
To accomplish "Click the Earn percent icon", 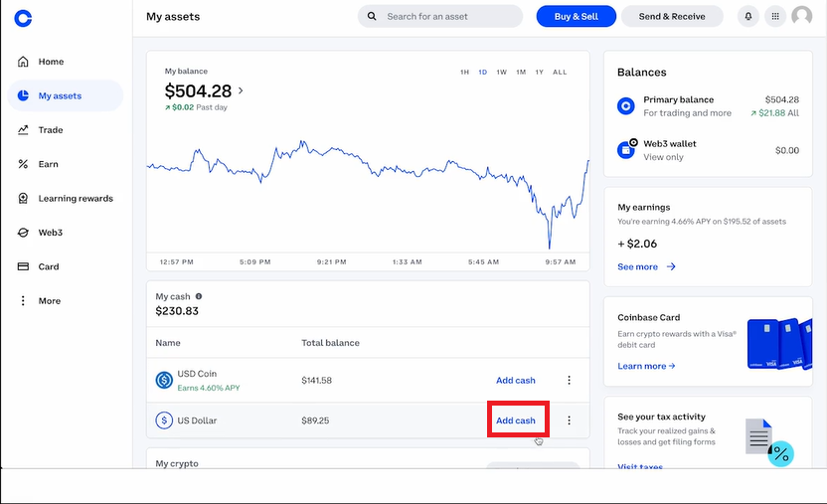I will click(23, 164).
